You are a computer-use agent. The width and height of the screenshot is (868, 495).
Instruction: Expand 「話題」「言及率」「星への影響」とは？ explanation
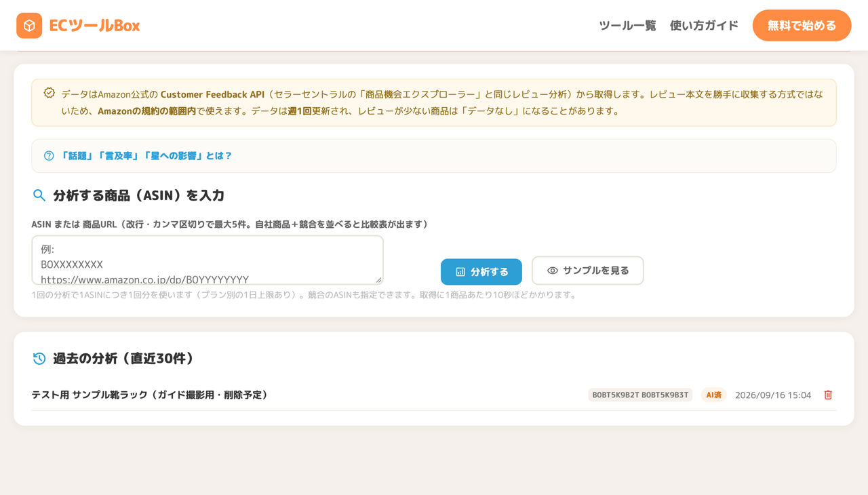(434, 156)
